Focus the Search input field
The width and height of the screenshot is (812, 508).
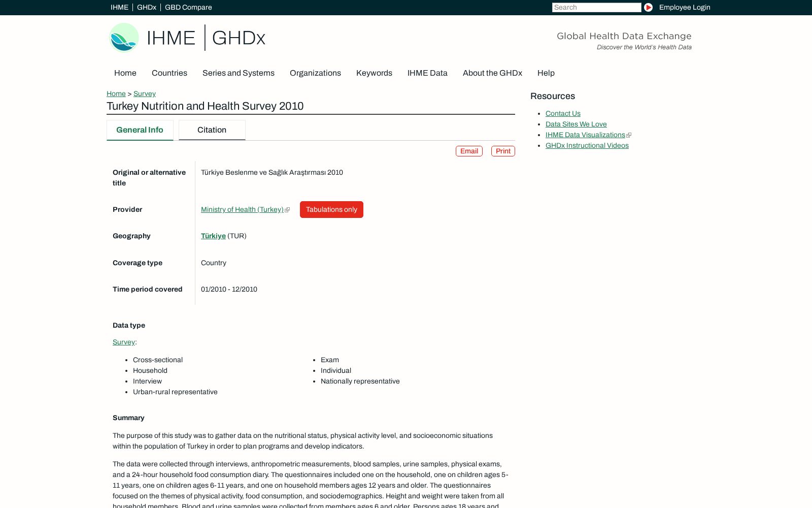[x=596, y=7]
